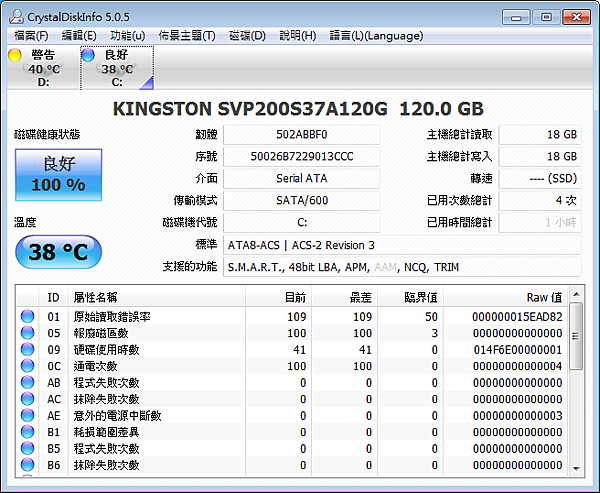Click the scrollbar down arrow in attribute list
Viewport: 600px width, 493px height.
pos(576,469)
